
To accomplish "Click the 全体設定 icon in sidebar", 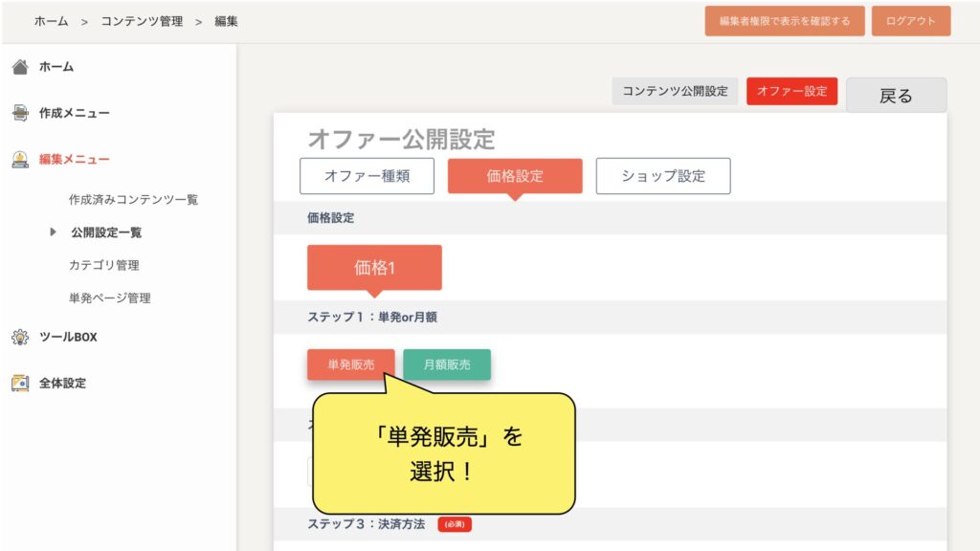I will (x=19, y=383).
